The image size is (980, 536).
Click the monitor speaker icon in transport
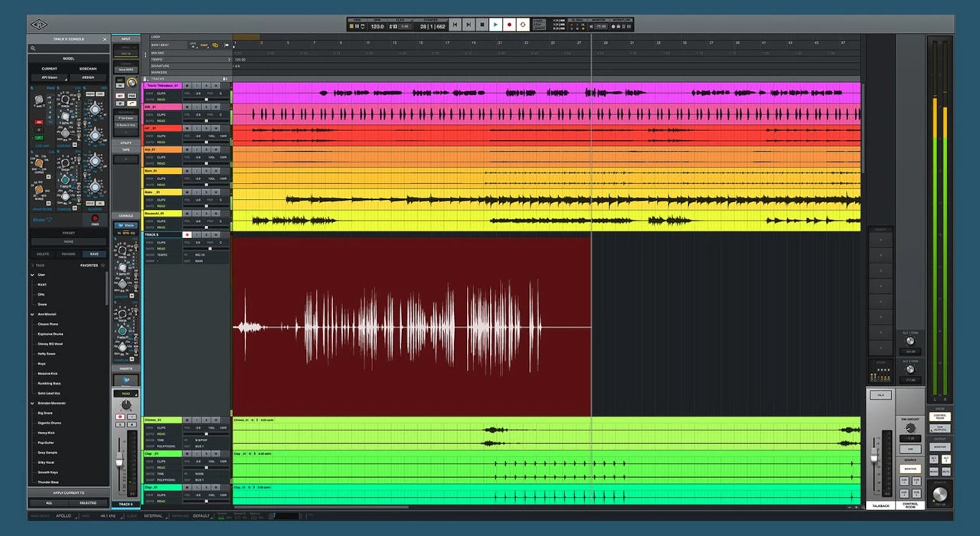[x=591, y=26]
